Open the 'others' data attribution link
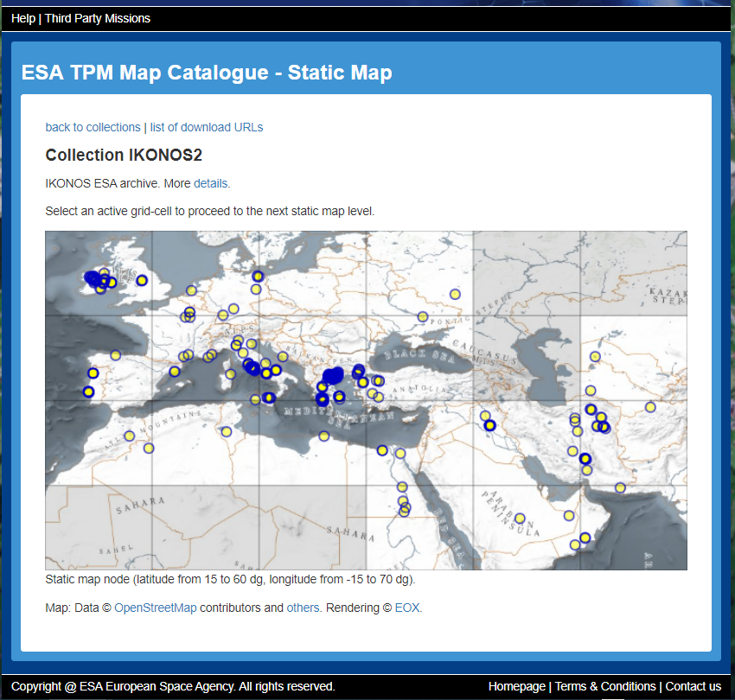735x700 pixels. tap(303, 608)
